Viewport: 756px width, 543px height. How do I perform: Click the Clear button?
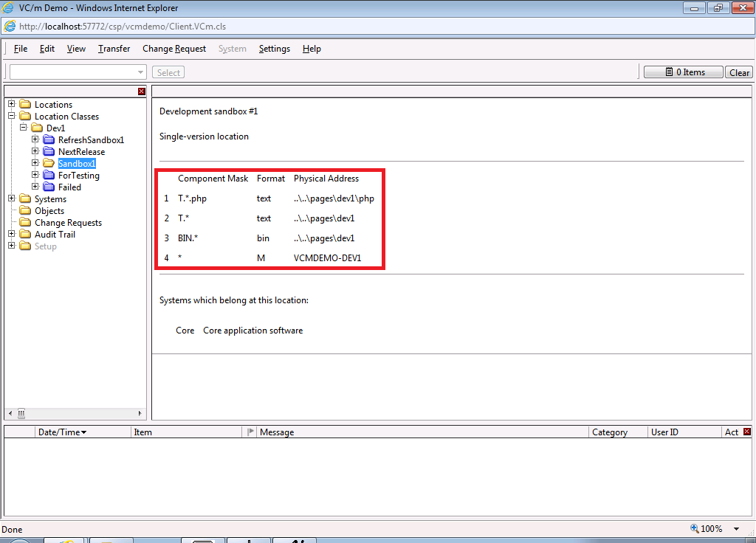coord(739,72)
